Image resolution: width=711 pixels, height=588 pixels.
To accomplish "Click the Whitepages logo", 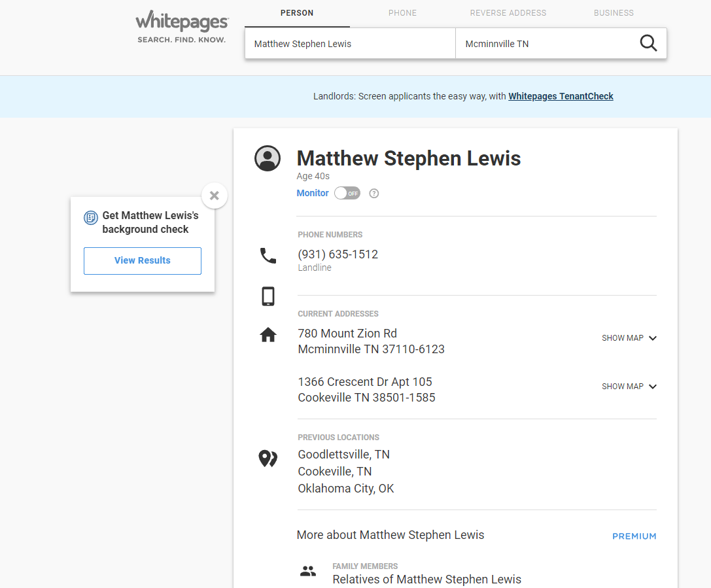I will click(x=182, y=27).
